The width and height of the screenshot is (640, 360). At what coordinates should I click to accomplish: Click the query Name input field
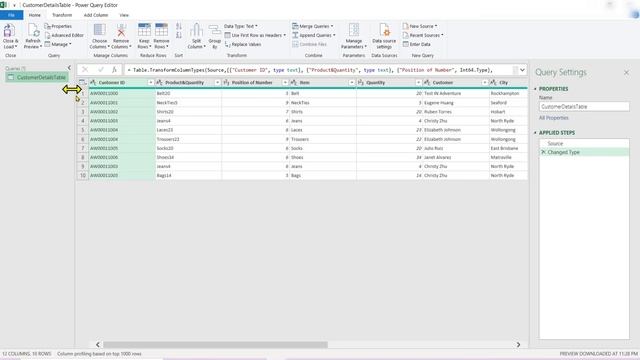click(x=584, y=107)
